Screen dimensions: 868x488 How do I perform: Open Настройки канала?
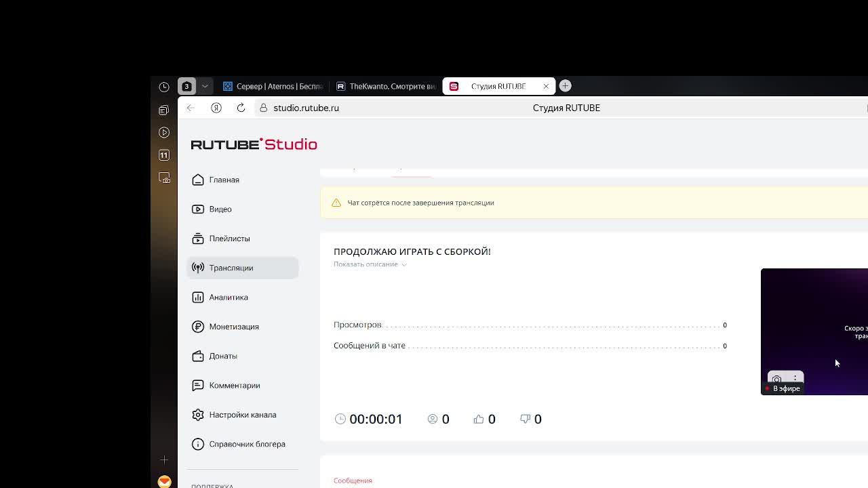coord(242,415)
